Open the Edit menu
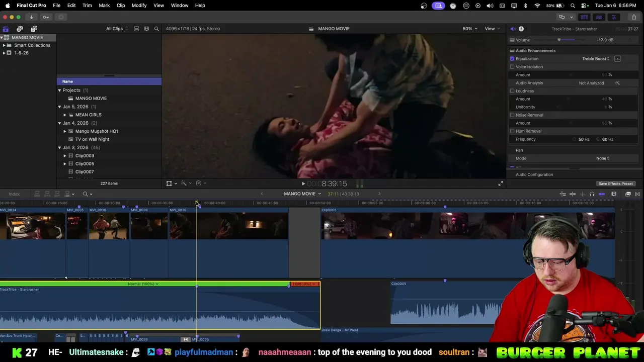The height and width of the screenshot is (362, 644). pos(71,6)
